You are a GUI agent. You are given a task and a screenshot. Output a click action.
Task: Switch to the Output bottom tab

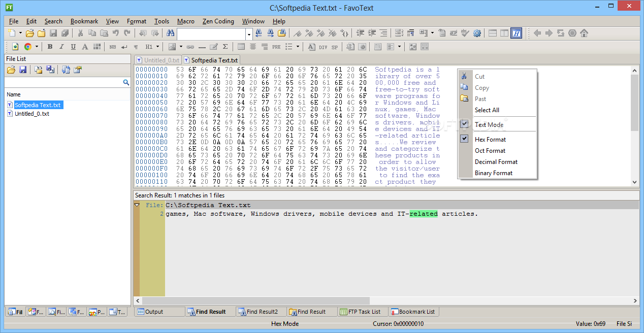159,312
